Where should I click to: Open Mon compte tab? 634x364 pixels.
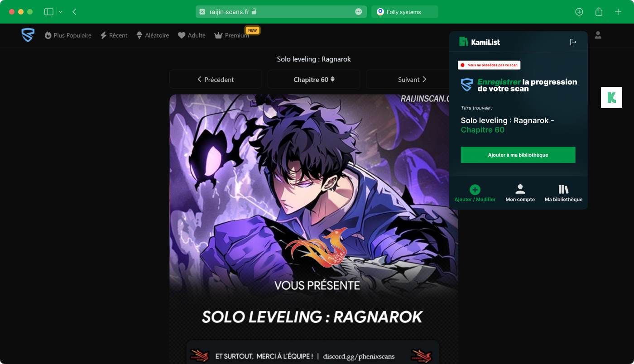coord(520,193)
